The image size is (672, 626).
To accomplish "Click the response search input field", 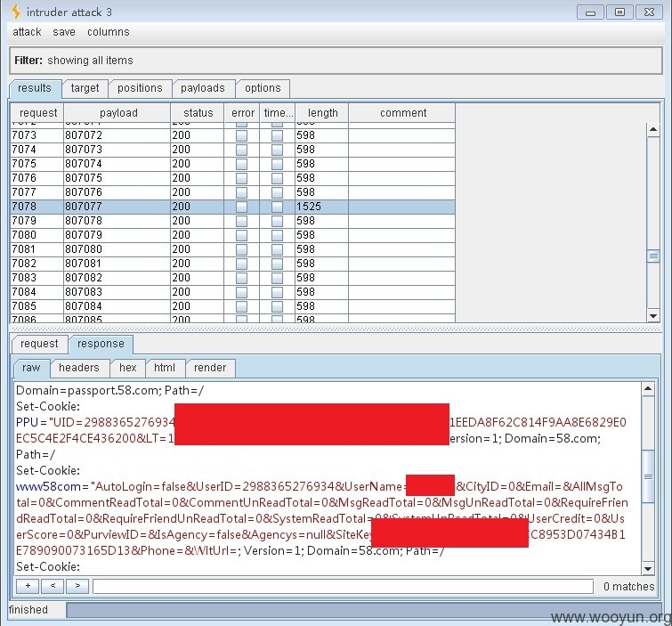I will point(344,586).
